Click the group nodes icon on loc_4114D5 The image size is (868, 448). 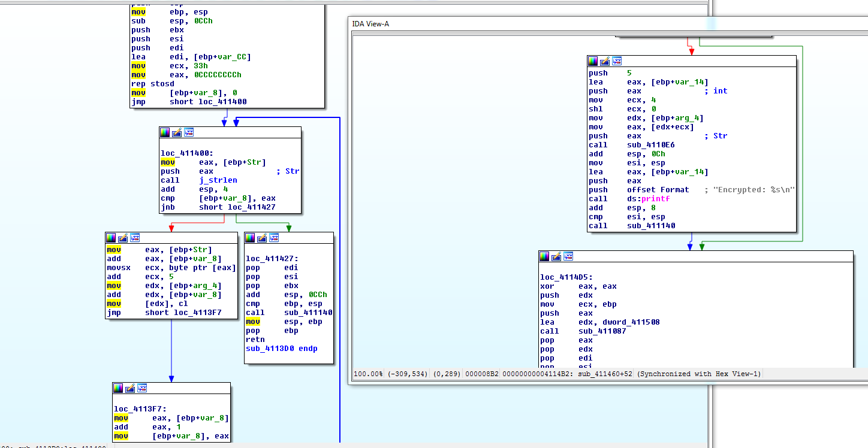point(568,256)
